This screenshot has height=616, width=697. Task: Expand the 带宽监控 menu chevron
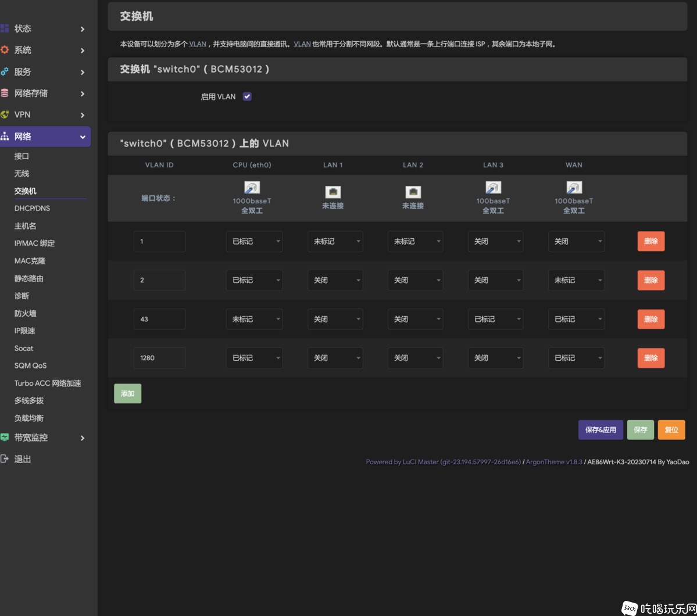(82, 438)
